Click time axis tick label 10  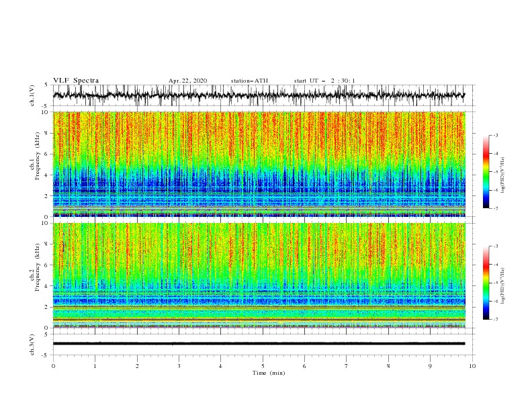coord(472,366)
